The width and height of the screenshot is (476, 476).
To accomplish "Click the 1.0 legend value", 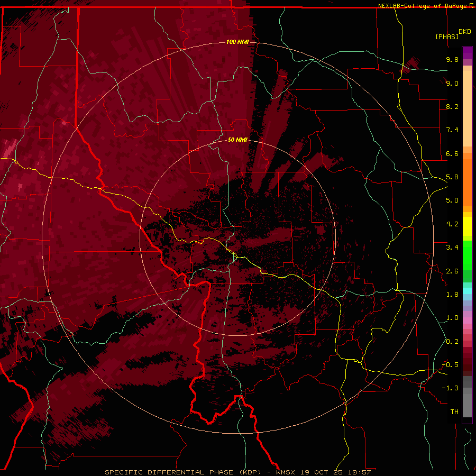I will point(452,318).
